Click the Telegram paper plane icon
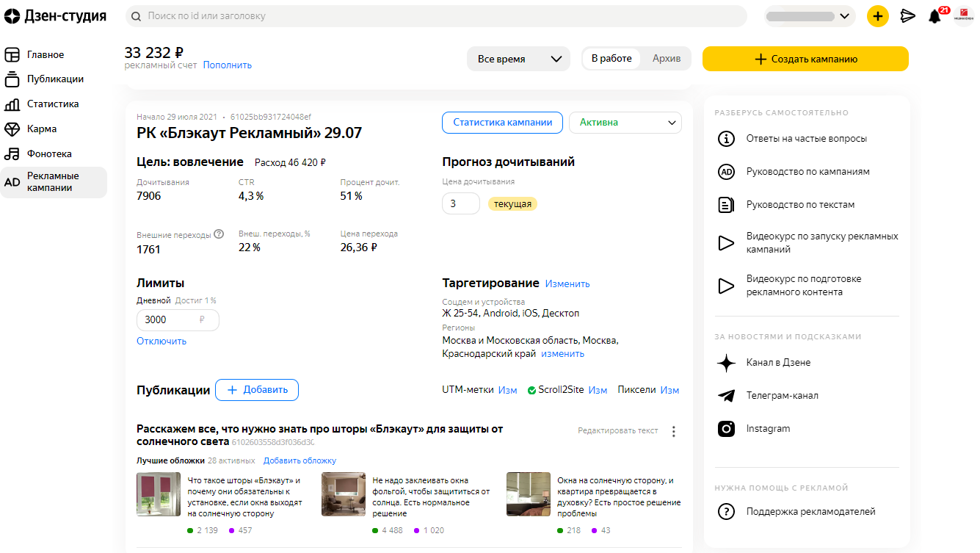This screenshot has height=553, width=980. point(726,396)
